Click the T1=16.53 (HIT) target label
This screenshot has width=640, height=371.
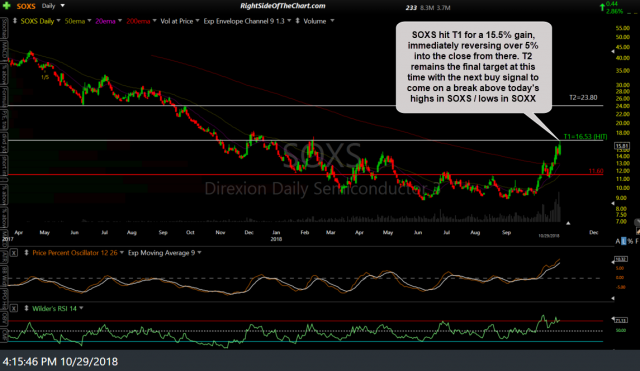(585, 137)
